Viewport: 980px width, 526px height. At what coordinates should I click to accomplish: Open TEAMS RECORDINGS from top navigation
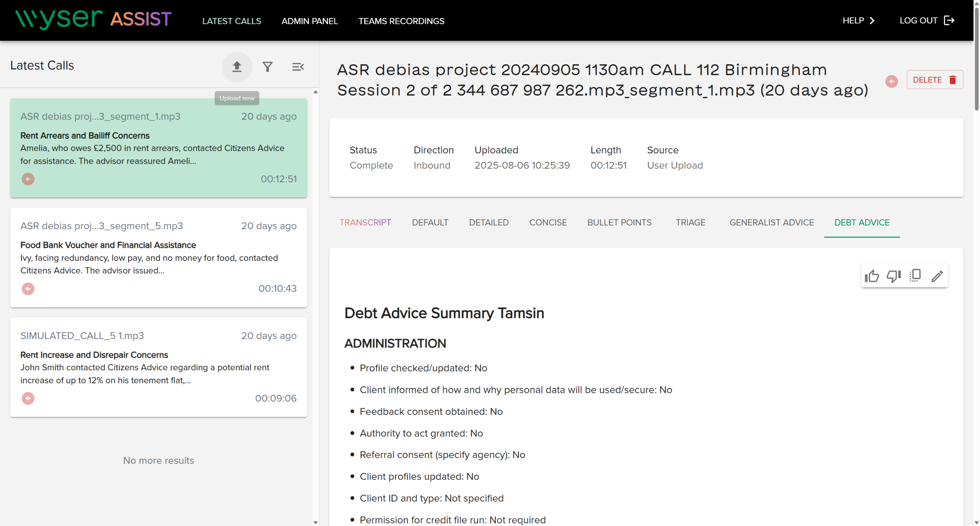pyautogui.click(x=401, y=21)
